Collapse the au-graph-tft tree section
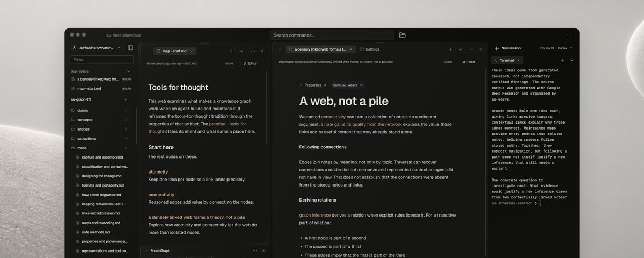This screenshot has height=258, width=644. (126, 99)
